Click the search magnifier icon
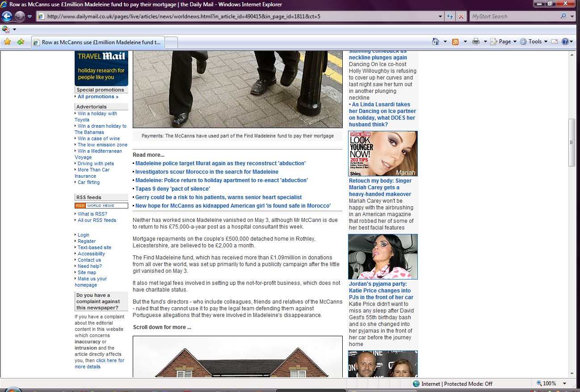 tap(563, 17)
